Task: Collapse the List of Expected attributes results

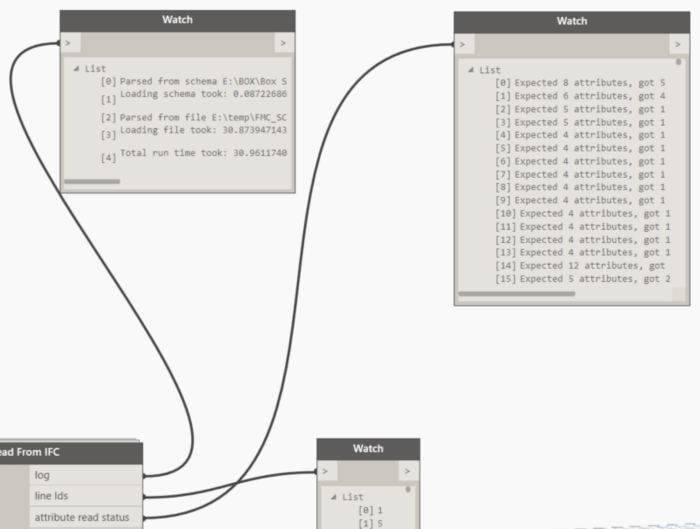Action: click(x=471, y=71)
